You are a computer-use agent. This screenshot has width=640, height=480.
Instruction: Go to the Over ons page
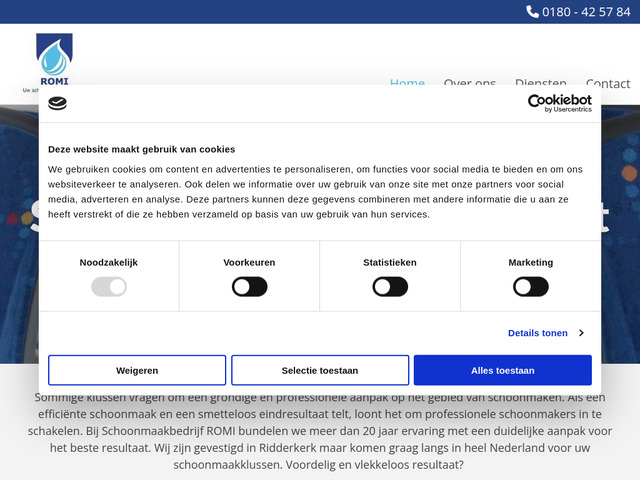(469, 84)
